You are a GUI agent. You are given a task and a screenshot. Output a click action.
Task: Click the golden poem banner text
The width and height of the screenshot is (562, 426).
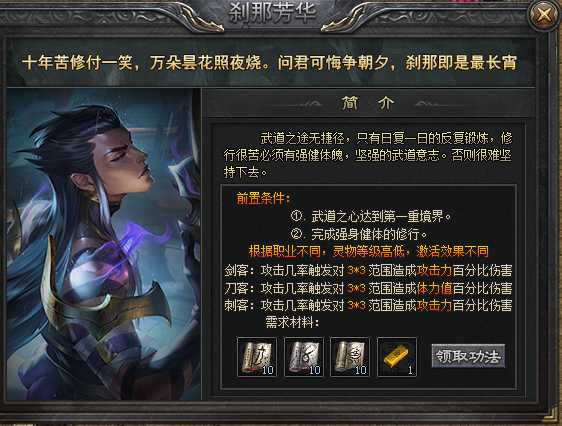pyautogui.click(x=269, y=63)
